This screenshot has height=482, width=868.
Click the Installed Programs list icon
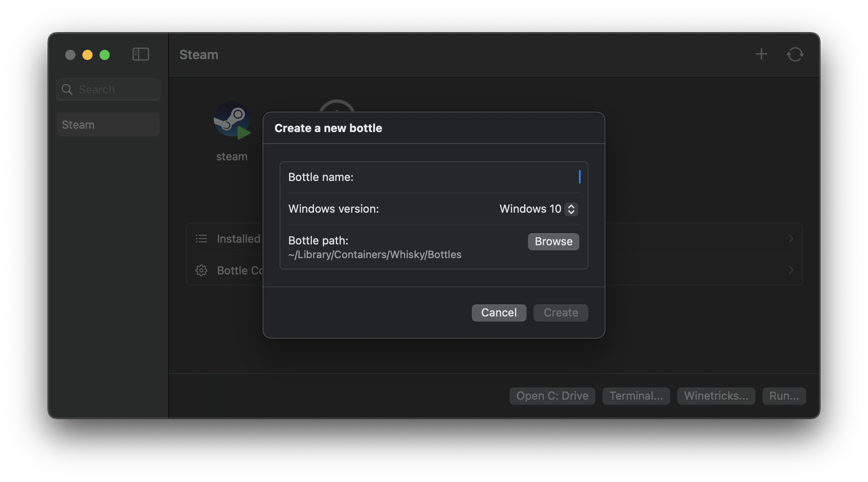(202, 239)
